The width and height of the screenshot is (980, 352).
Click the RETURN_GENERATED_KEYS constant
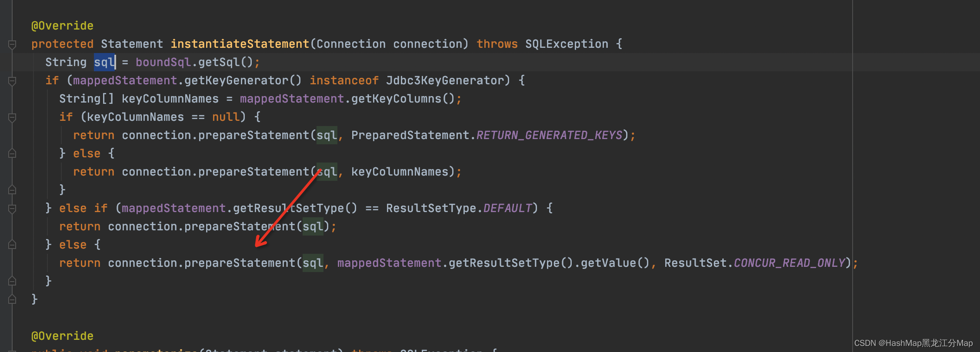549,135
